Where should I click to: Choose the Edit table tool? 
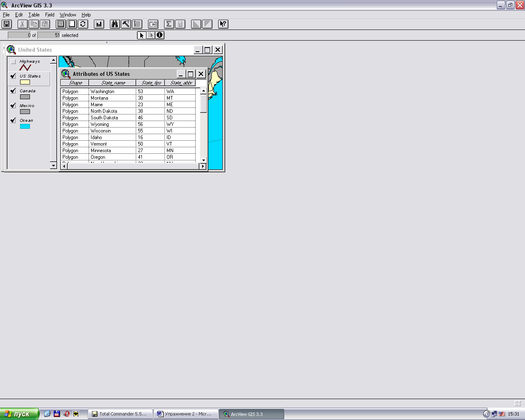(151, 35)
